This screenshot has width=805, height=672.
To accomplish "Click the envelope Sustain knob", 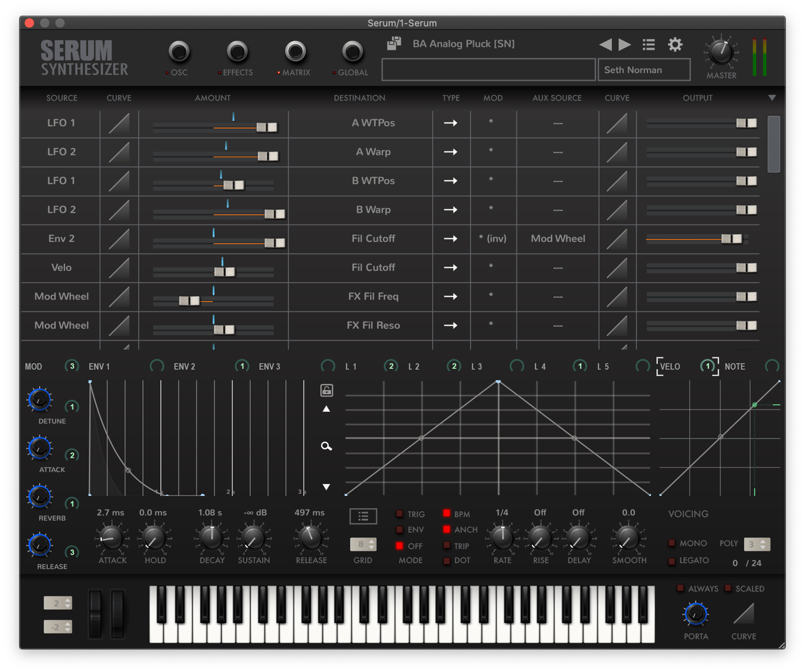I will 254,538.
